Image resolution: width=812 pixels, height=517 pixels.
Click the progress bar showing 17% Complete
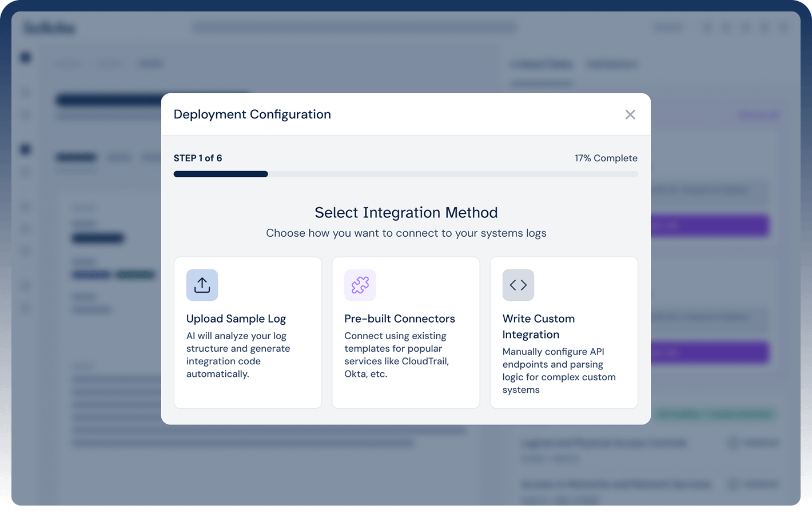click(x=405, y=173)
